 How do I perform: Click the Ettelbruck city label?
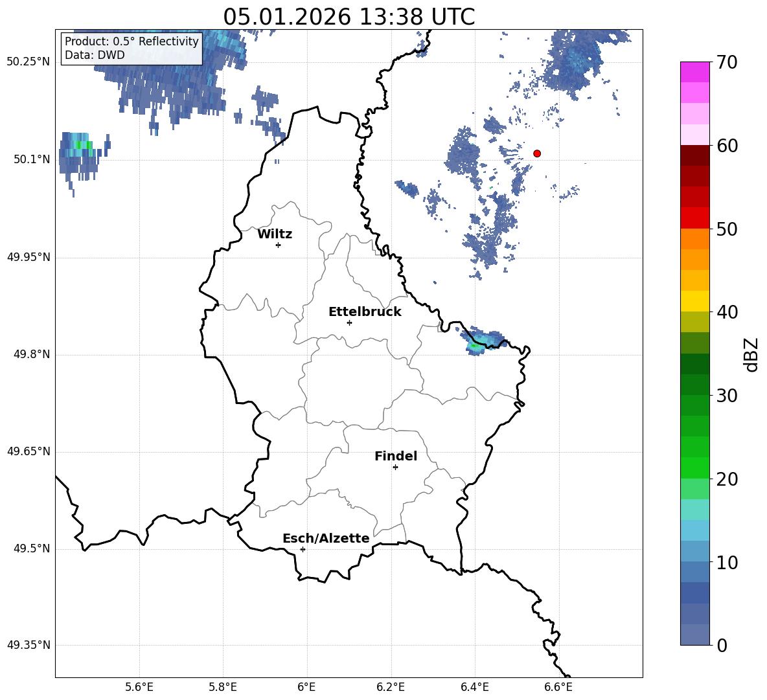pos(365,312)
